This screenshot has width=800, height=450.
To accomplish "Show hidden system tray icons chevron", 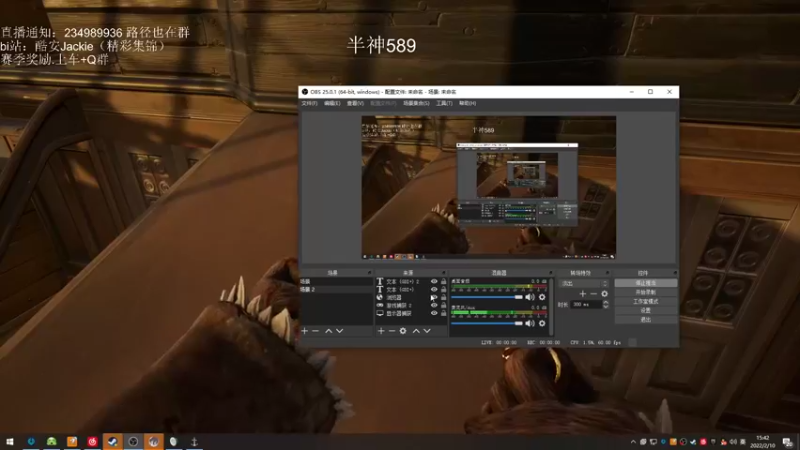I will (x=633, y=442).
